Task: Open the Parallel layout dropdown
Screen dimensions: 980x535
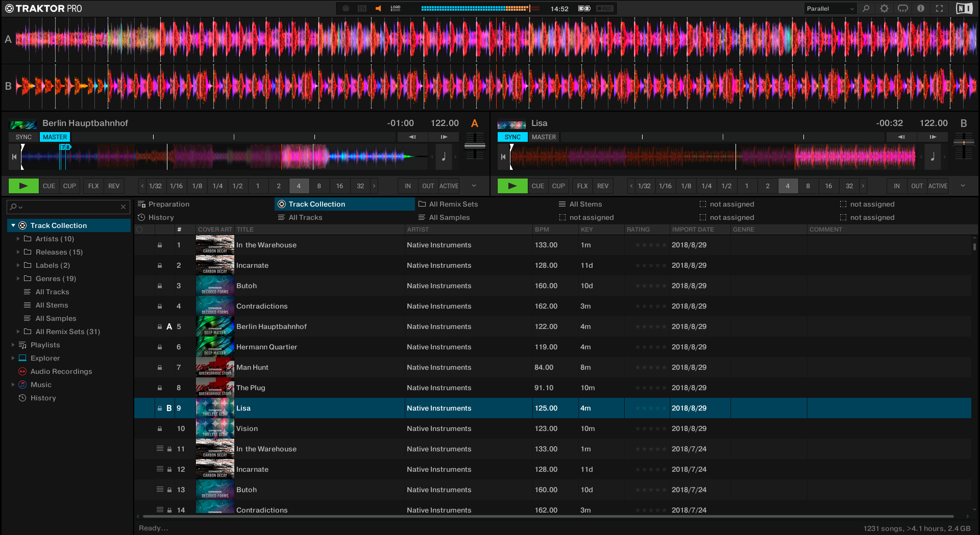Action: coord(830,9)
